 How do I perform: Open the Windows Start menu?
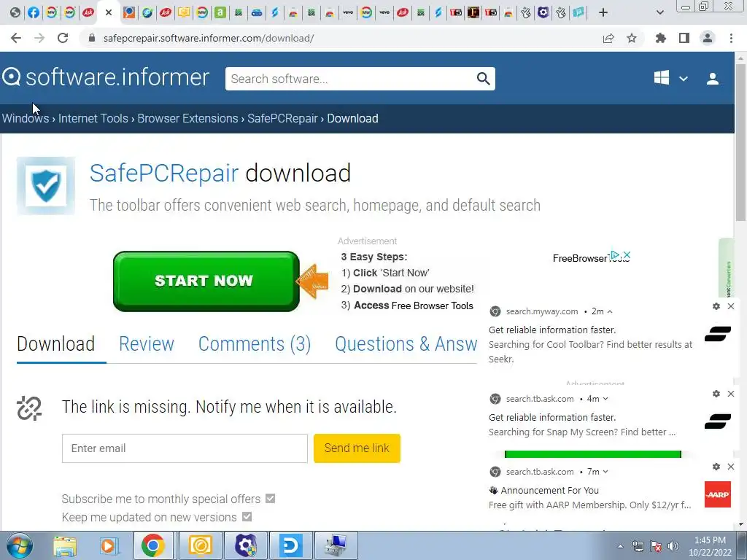[18, 545]
